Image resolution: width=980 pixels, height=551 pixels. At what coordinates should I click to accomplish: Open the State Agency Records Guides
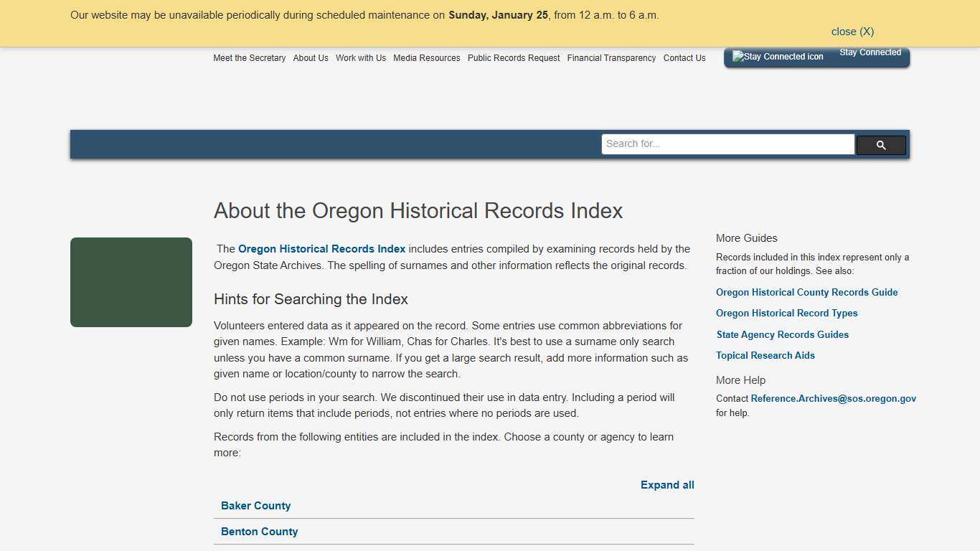782,334
